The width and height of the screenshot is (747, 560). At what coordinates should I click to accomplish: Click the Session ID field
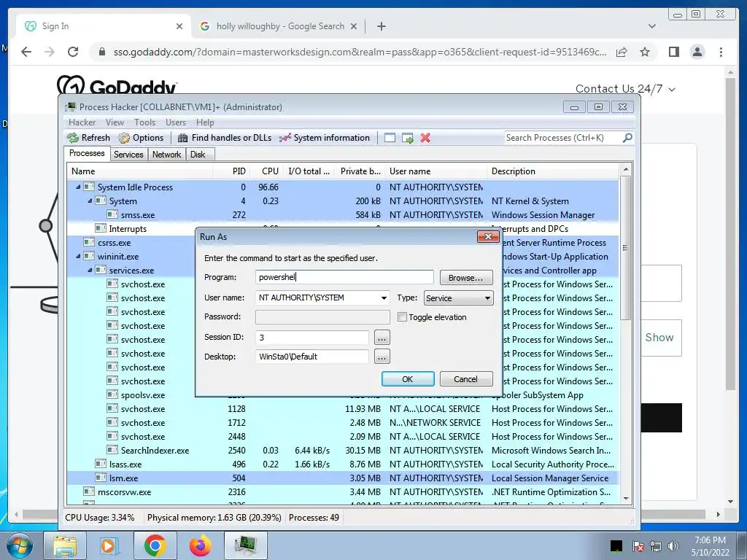point(312,338)
